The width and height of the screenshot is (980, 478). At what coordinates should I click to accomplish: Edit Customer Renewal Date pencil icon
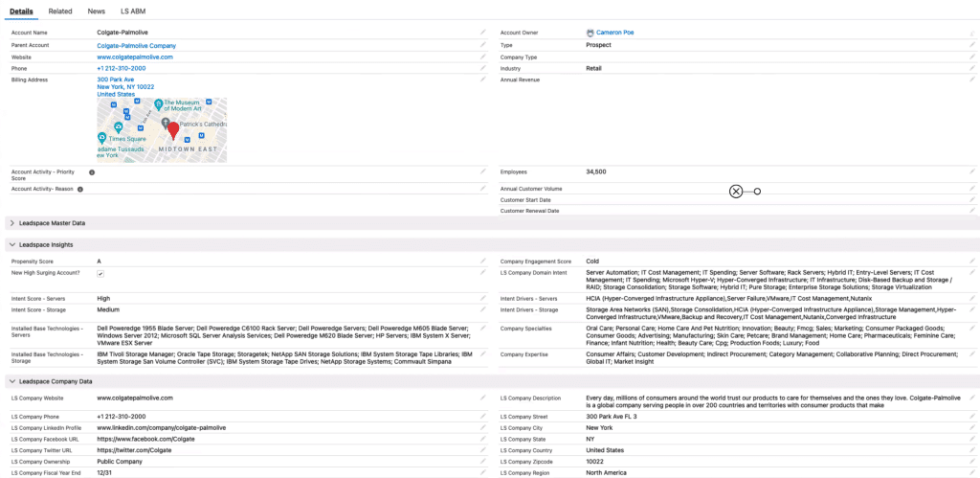pyautogui.click(x=972, y=211)
